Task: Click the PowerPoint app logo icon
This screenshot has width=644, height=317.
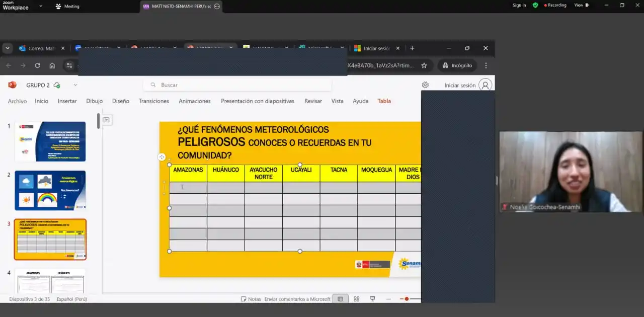Action: coord(13,85)
